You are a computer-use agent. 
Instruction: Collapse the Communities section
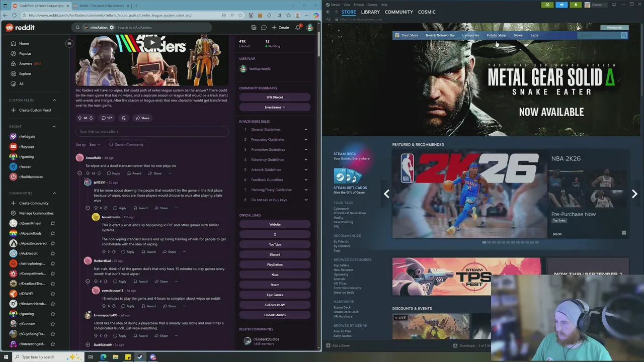pyautogui.click(x=54, y=193)
